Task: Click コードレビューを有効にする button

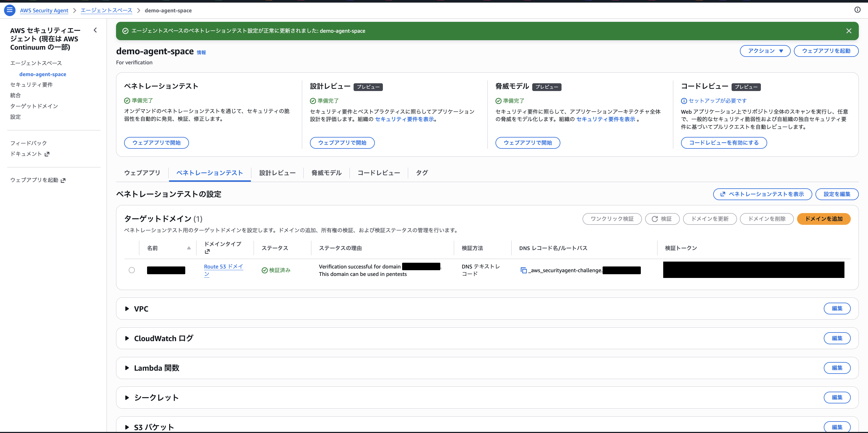Action: pyautogui.click(x=724, y=143)
